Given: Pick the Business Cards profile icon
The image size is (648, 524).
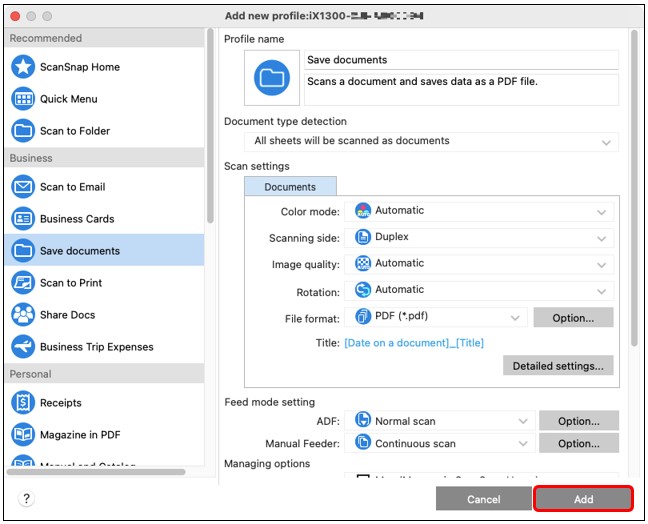Looking at the screenshot, I should point(23,219).
